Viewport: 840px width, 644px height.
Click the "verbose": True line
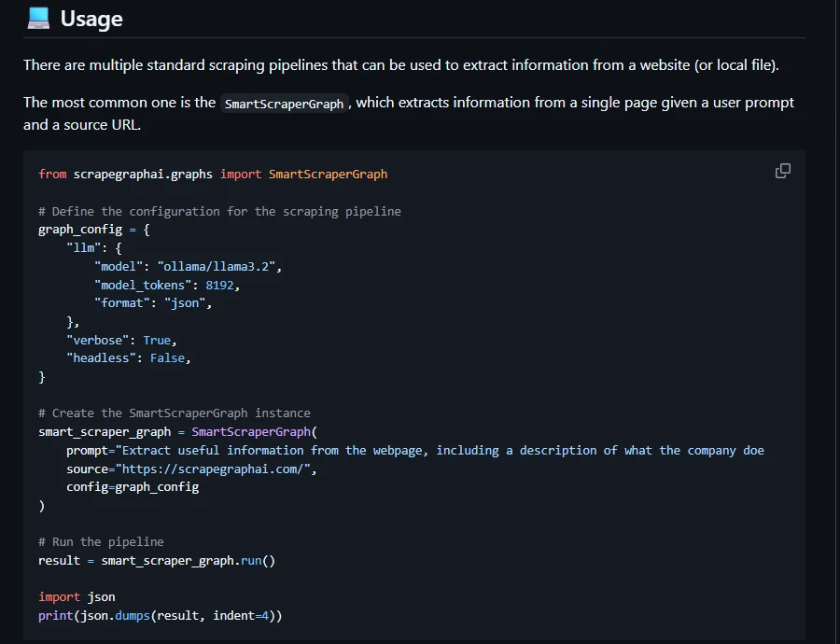pyautogui.click(x=121, y=341)
